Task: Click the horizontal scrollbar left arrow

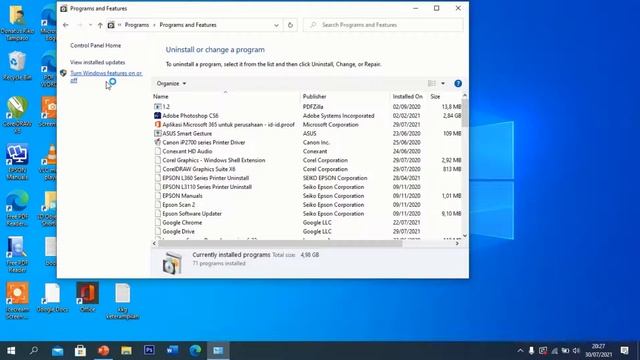Action: (x=154, y=243)
